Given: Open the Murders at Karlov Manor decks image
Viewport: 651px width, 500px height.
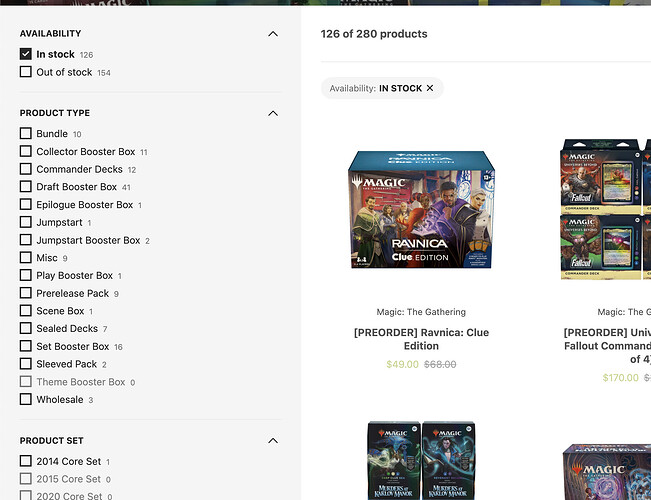Looking at the screenshot, I should tap(421, 461).
